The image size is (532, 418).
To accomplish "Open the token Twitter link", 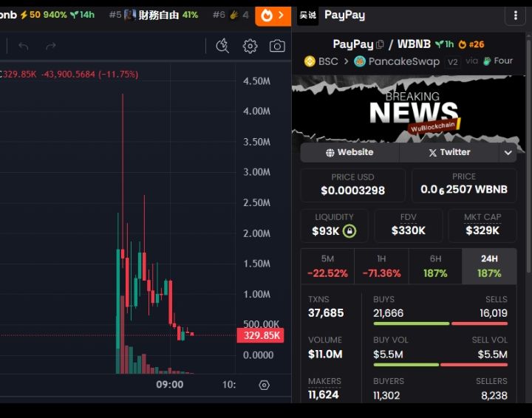I will pyautogui.click(x=449, y=153).
